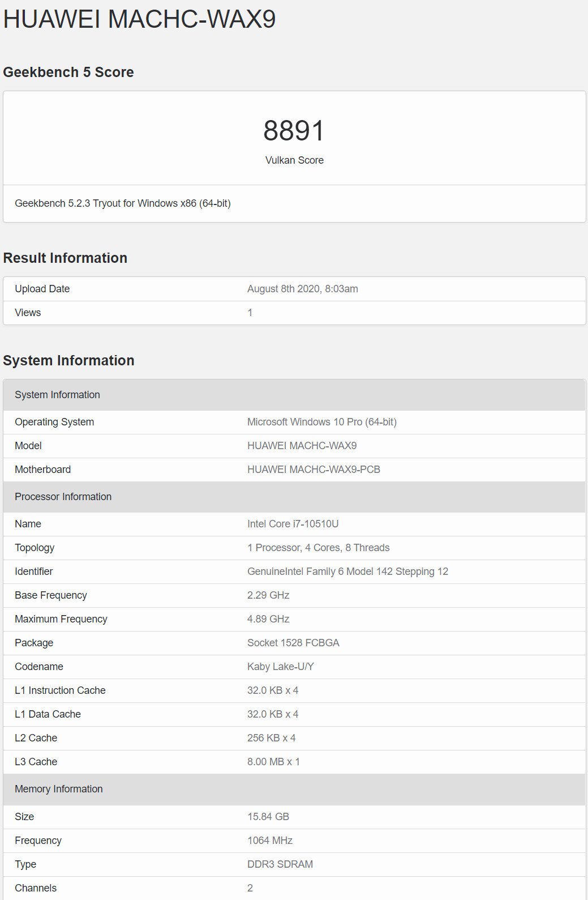Click the page title HUAWEI MACHC-WAX9 at top

139,19
